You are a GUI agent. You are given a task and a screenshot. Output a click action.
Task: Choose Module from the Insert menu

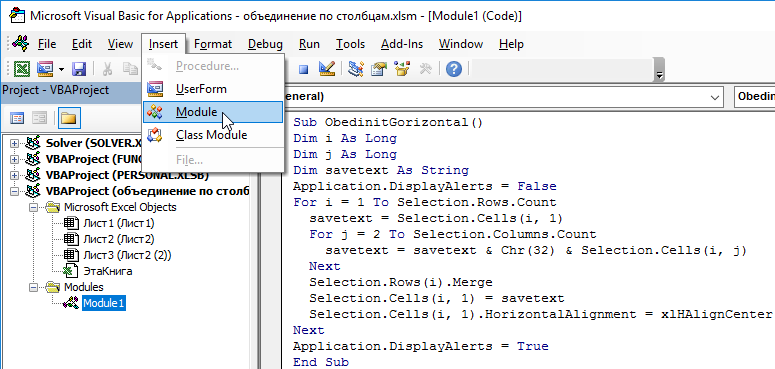[x=213, y=112]
